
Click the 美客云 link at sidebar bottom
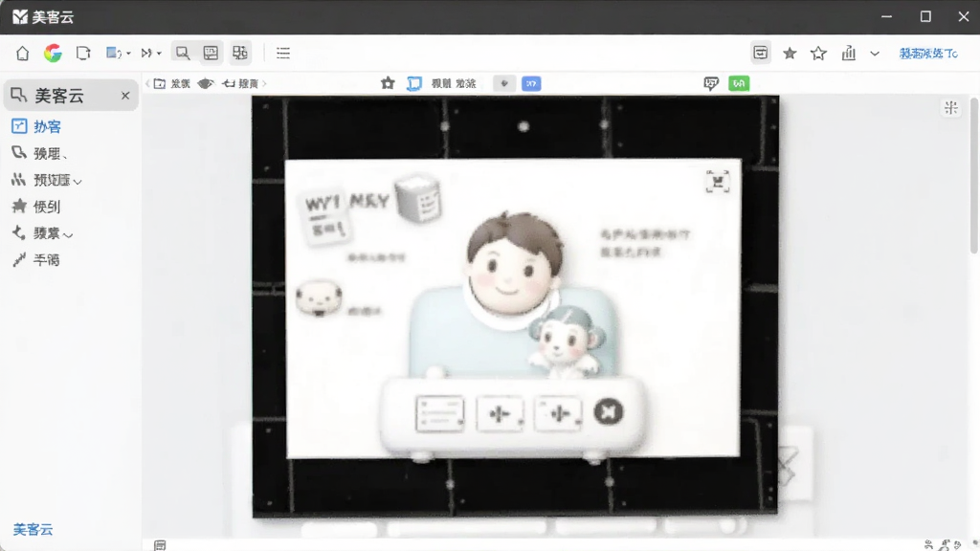(x=33, y=530)
